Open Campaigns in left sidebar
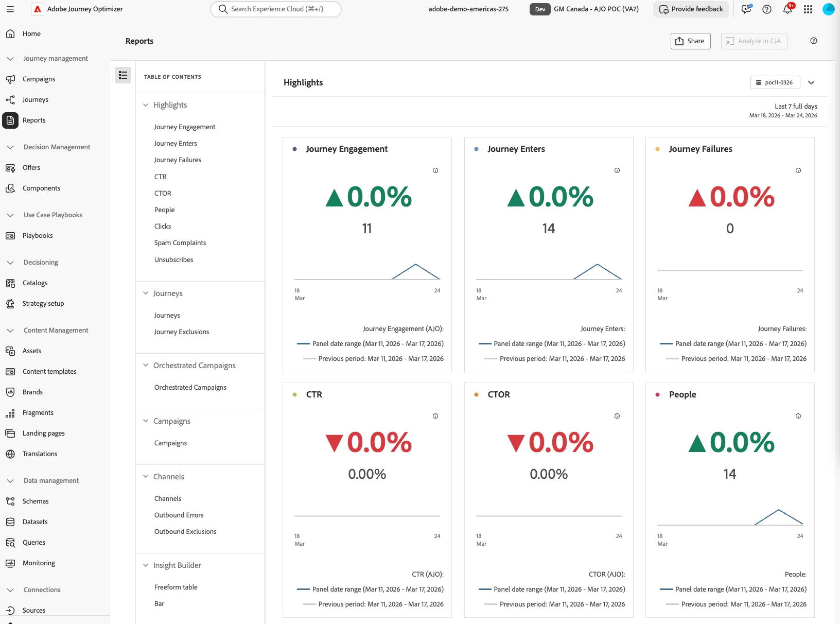 [x=39, y=79]
